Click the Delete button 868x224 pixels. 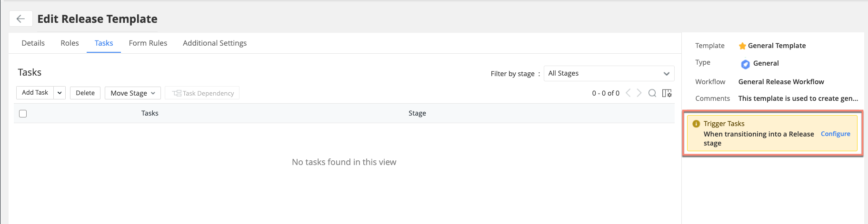point(85,93)
